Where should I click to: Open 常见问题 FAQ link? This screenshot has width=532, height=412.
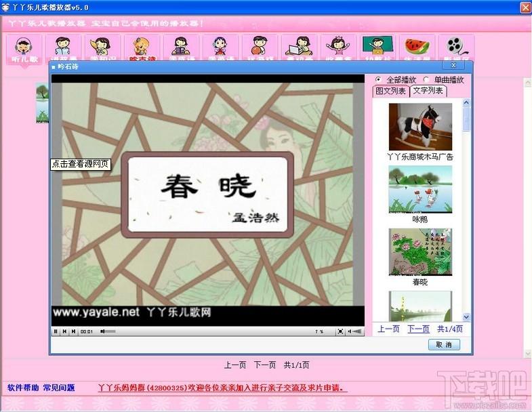pyautogui.click(x=59, y=388)
